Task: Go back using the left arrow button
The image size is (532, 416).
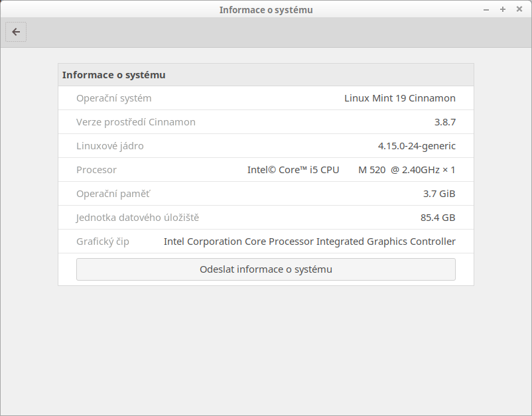Action: [x=16, y=32]
